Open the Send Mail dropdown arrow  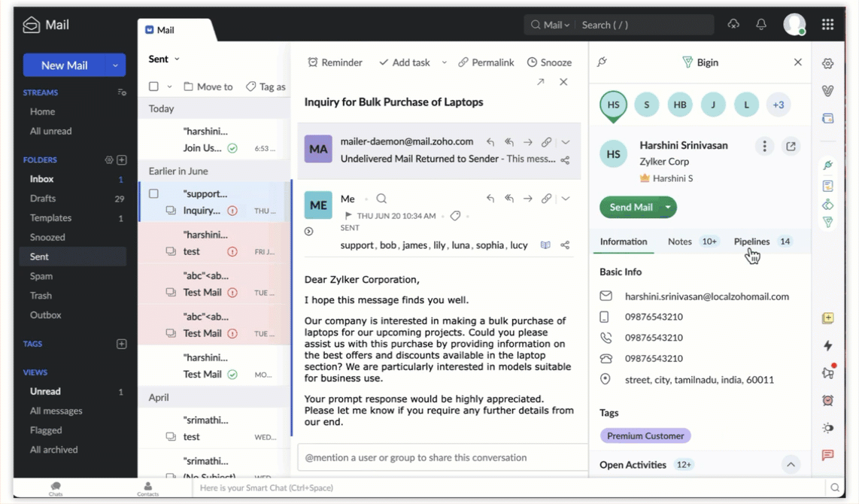pyautogui.click(x=667, y=207)
